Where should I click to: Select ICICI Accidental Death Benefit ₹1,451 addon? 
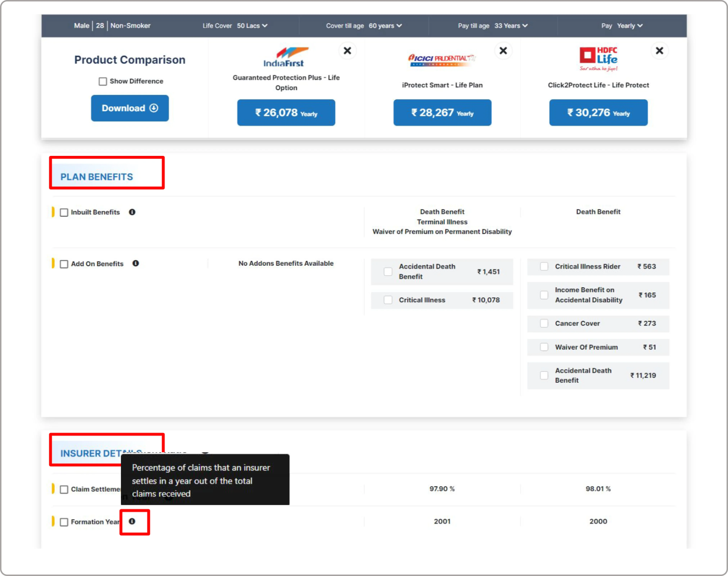pos(388,271)
